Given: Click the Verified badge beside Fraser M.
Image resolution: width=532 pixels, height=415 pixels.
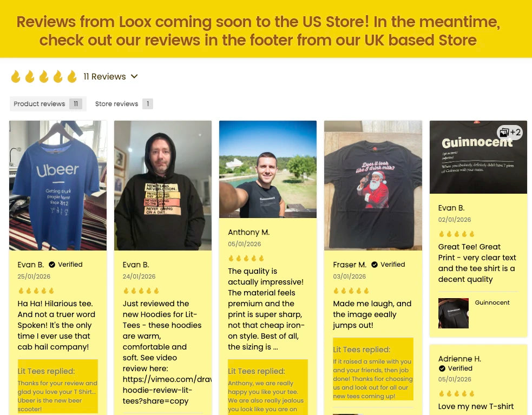Looking at the screenshot, I should coord(388,265).
